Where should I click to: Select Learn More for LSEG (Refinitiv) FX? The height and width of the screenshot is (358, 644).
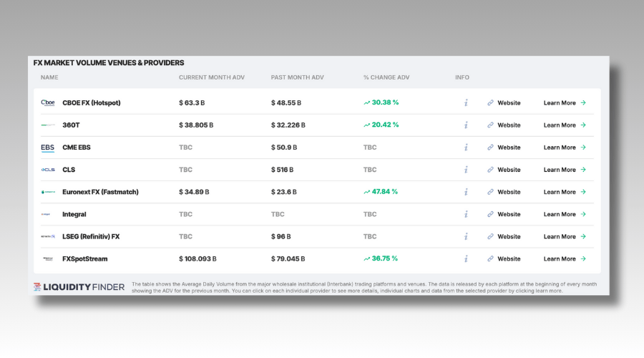565,236
